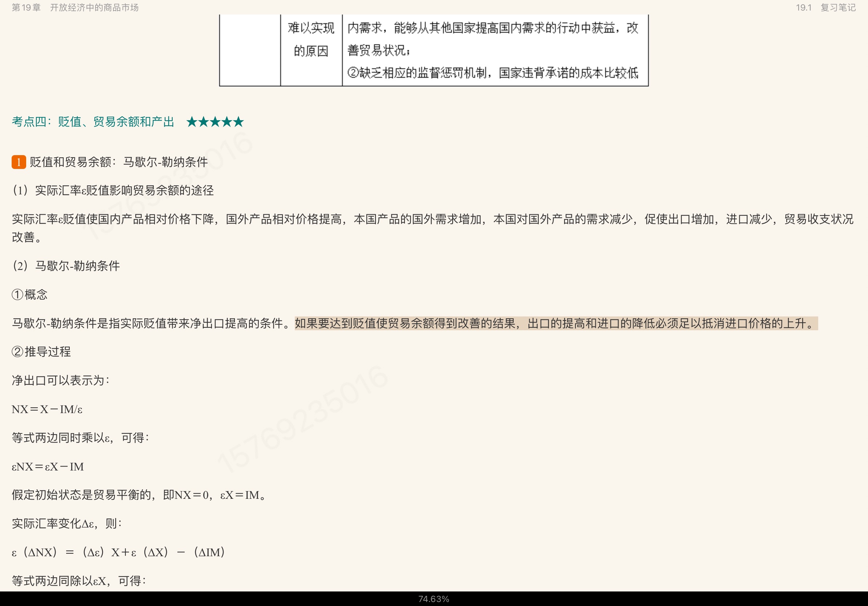Click the line '②缺乏相应的监督惩罚机制'
Image resolution: width=868 pixels, height=606 pixels.
493,73
